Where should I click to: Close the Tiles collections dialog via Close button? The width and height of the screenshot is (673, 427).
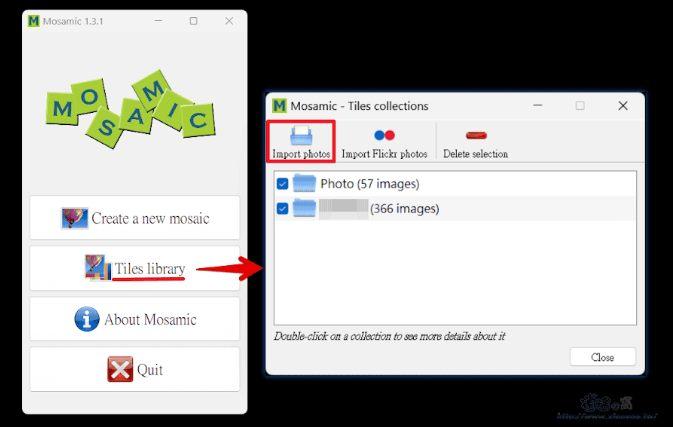[603, 357]
